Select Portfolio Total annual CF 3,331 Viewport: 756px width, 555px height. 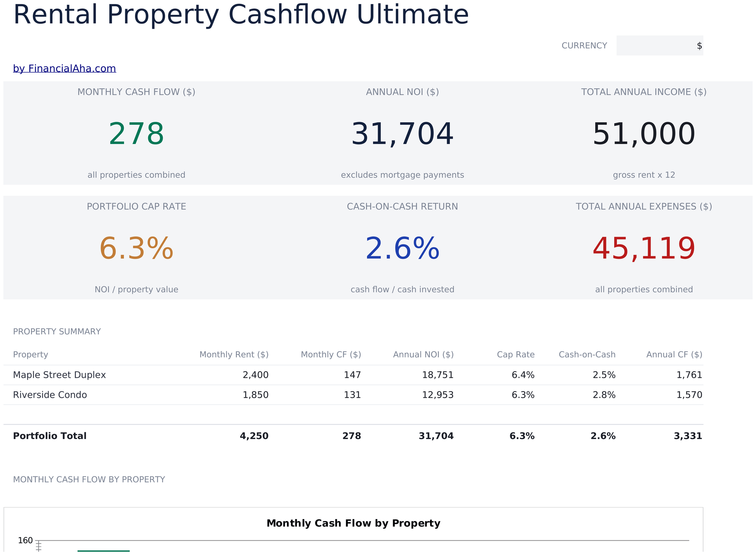point(688,436)
